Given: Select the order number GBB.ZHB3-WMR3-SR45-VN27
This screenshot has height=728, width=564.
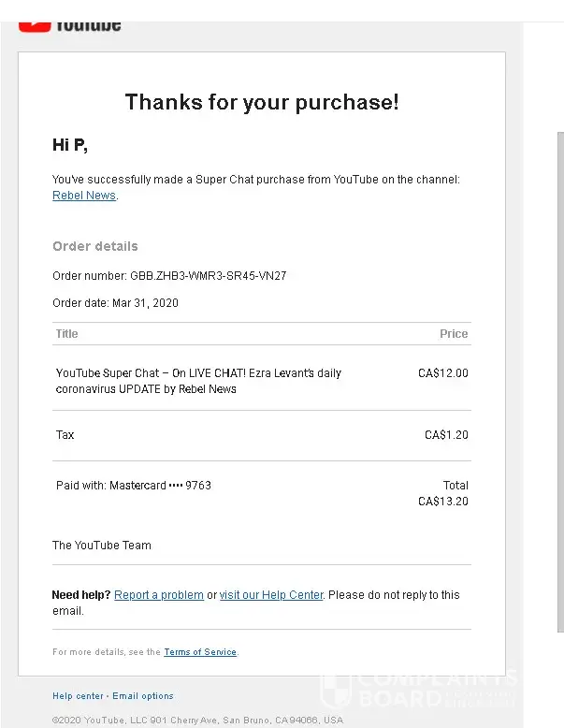Looking at the screenshot, I should point(208,276).
